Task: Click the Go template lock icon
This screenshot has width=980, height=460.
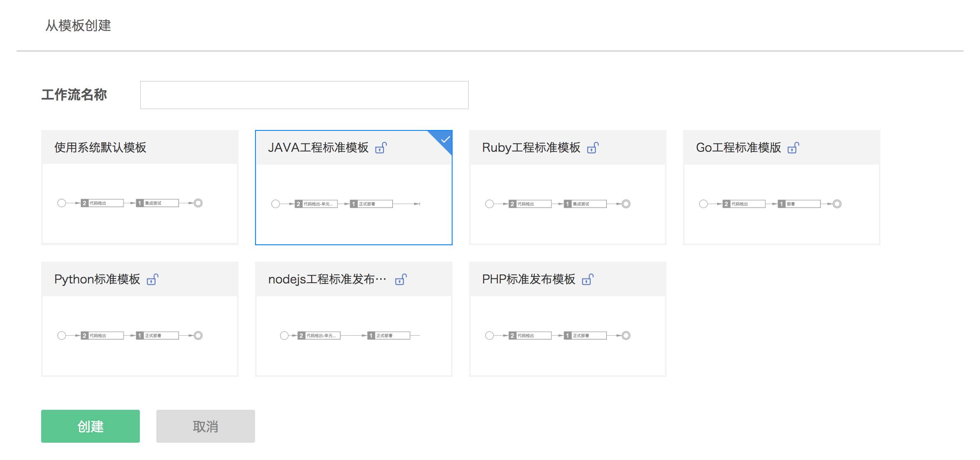Action: [x=793, y=148]
